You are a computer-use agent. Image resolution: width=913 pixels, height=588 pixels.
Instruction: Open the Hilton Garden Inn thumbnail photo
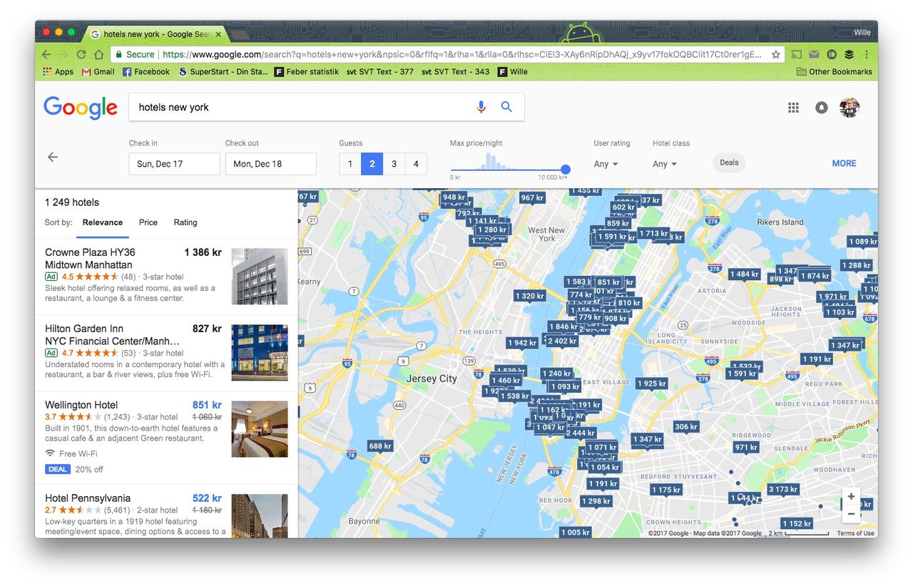(260, 353)
